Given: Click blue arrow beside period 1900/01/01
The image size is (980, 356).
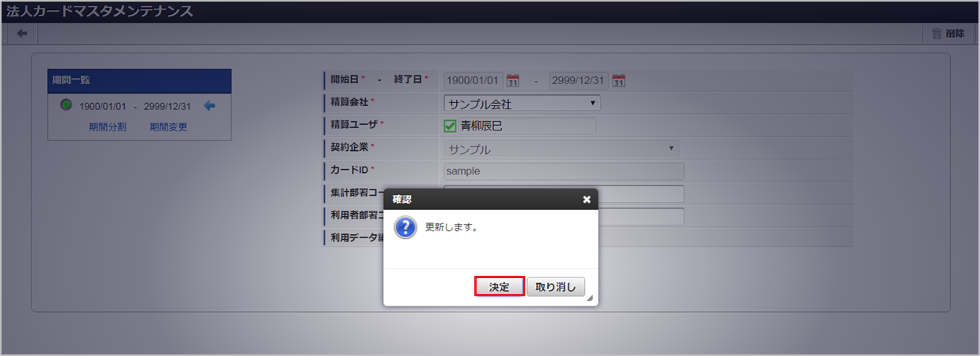Looking at the screenshot, I should point(210,105).
